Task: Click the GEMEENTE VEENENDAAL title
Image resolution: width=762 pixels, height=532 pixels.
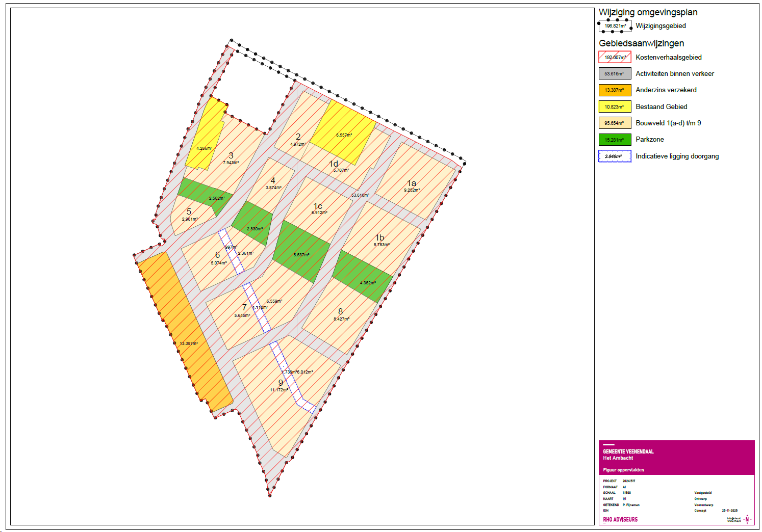Action: coord(628,451)
